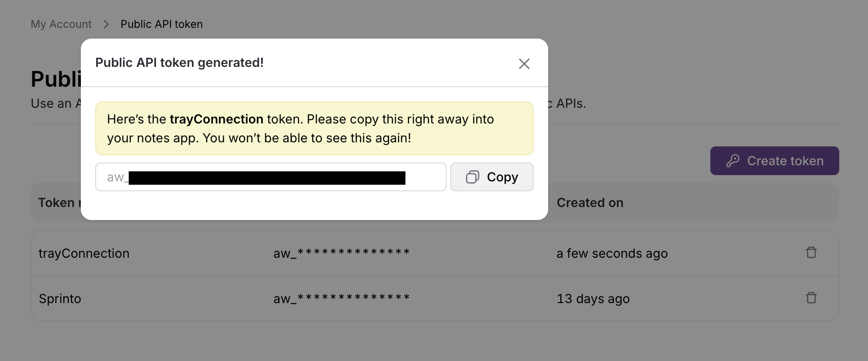Click the masked token value for Sprinto
The image size is (868, 361).
[x=341, y=298]
